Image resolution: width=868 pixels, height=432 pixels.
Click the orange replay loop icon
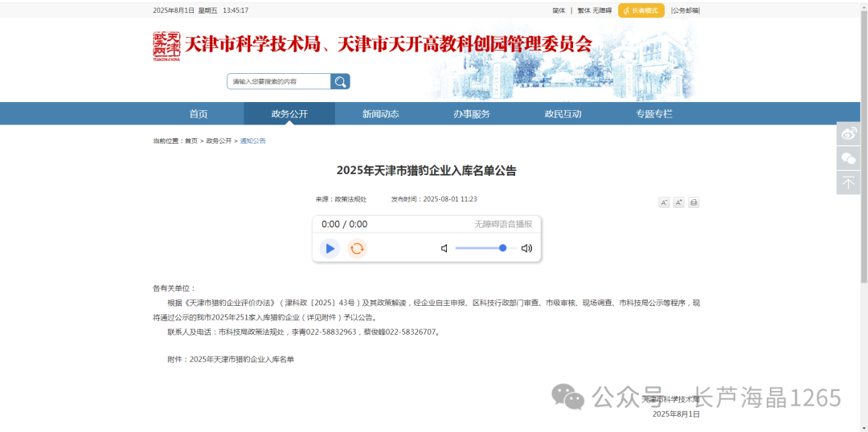pyautogui.click(x=357, y=248)
